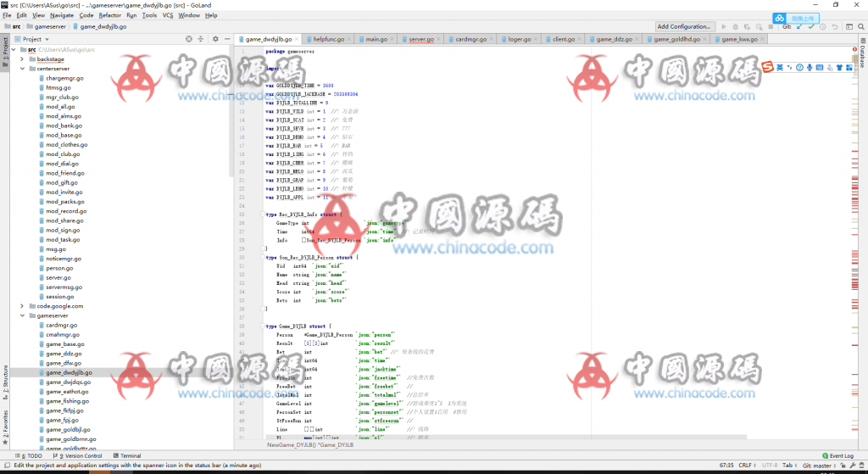Screen dimensions: 868x474
Task: Click Sogou microphone voice input icon
Action: click(x=810, y=67)
